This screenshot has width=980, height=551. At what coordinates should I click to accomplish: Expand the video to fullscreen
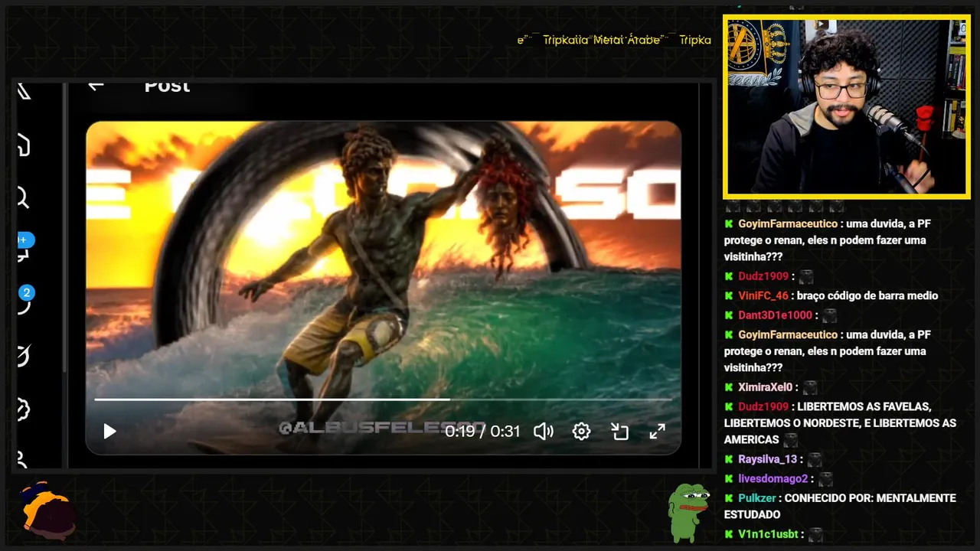[x=657, y=432]
